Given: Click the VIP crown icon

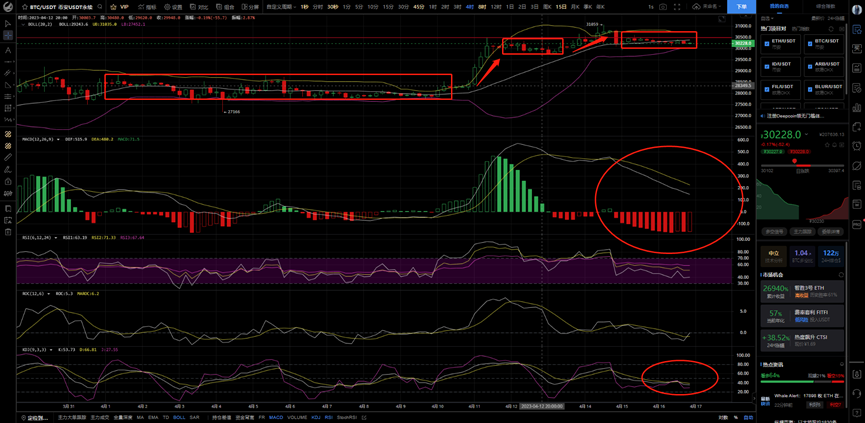Looking at the screenshot, I should 120,7.
